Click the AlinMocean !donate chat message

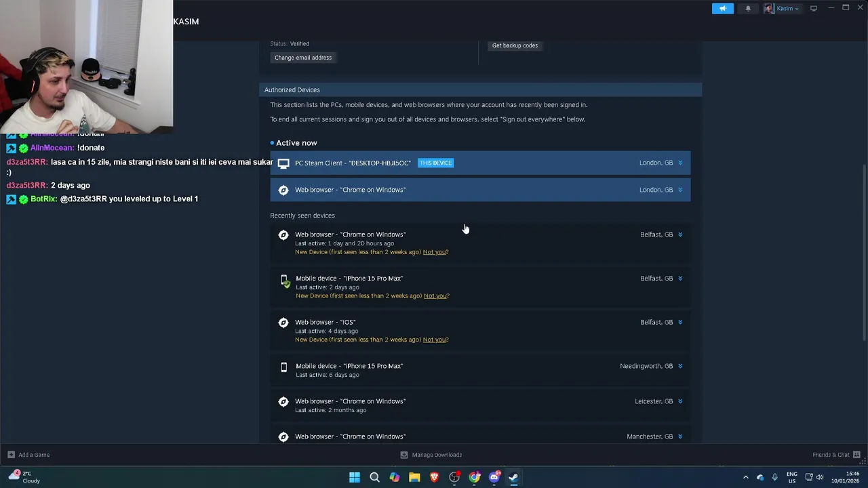tap(56, 148)
